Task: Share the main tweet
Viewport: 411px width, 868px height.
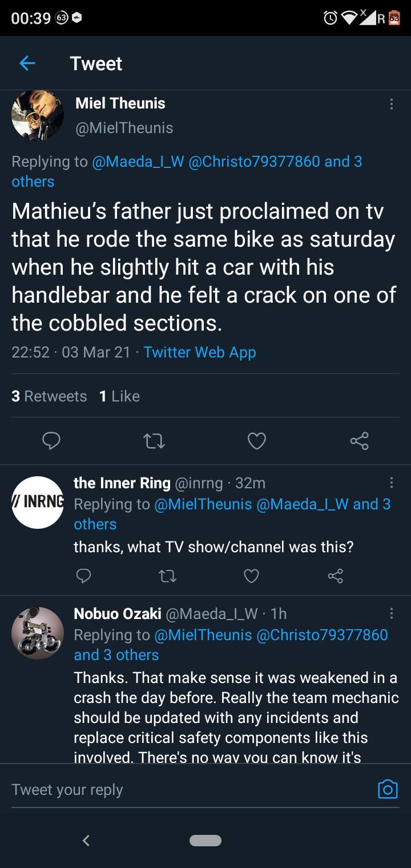Action: (x=359, y=441)
